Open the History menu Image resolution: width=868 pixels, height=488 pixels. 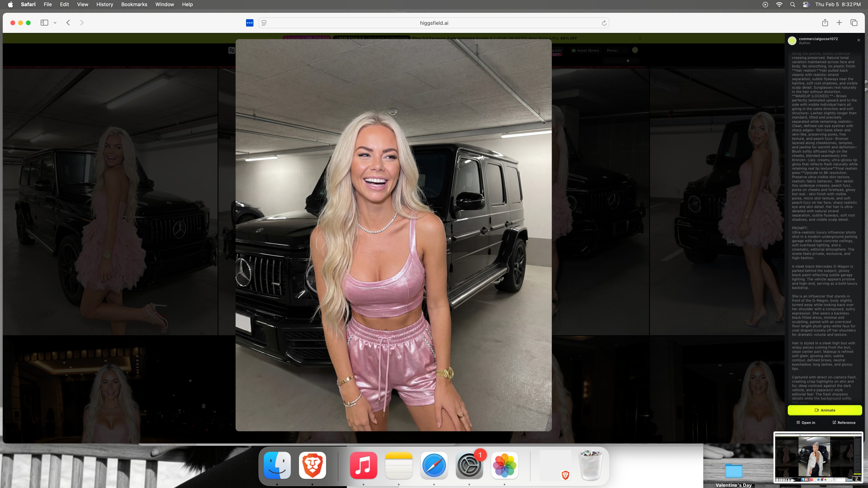click(x=104, y=4)
